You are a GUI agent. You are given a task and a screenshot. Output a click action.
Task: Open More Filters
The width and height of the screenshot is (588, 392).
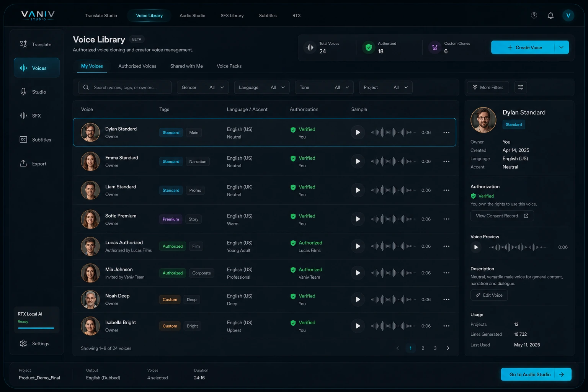tap(488, 87)
